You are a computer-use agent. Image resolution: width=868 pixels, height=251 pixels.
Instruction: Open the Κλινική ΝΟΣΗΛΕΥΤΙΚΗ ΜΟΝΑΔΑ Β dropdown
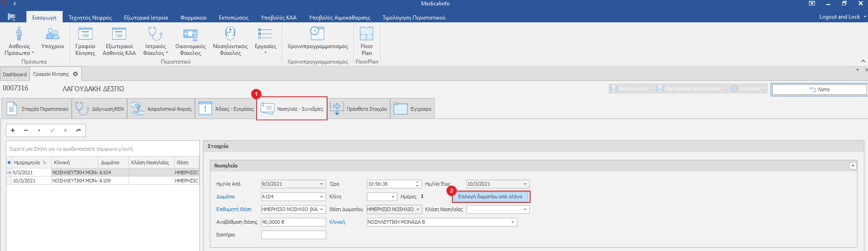[x=513, y=222]
